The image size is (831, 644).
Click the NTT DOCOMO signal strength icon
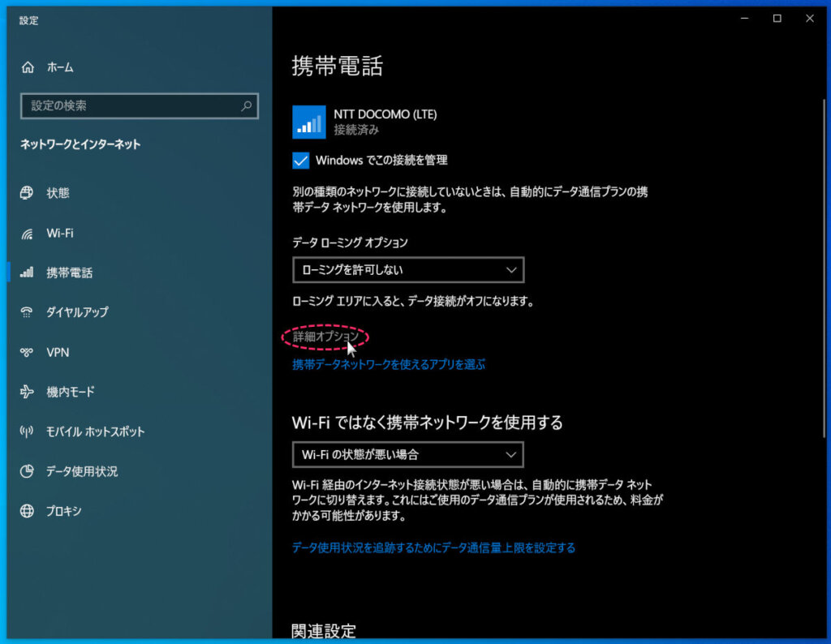point(308,122)
